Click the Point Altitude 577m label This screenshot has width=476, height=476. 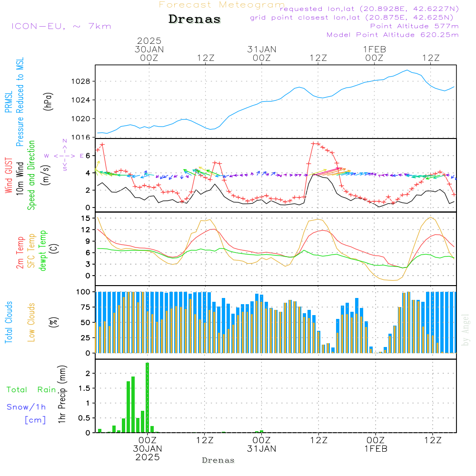(x=414, y=26)
